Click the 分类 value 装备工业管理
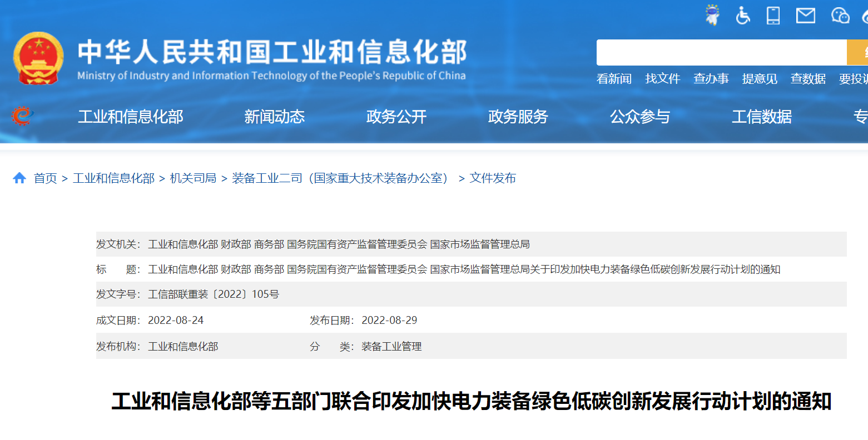Image resolution: width=868 pixels, height=440 pixels. pyautogui.click(x=391, y=347)
